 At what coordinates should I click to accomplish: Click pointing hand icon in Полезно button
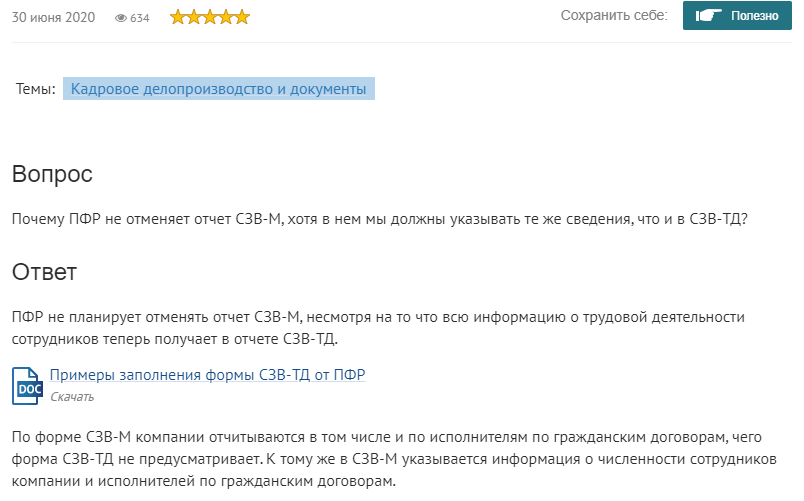click(x=708, y=16)
